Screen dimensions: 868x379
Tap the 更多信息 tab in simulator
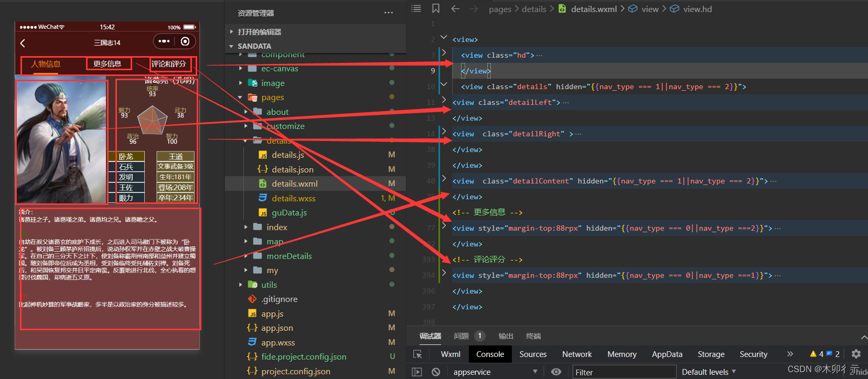(108, 63)
